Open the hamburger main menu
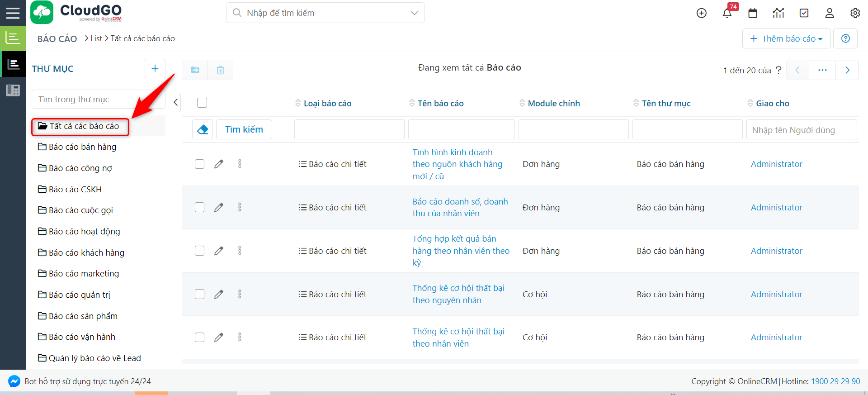Screen dimensions: 868x395 point(13,13)
